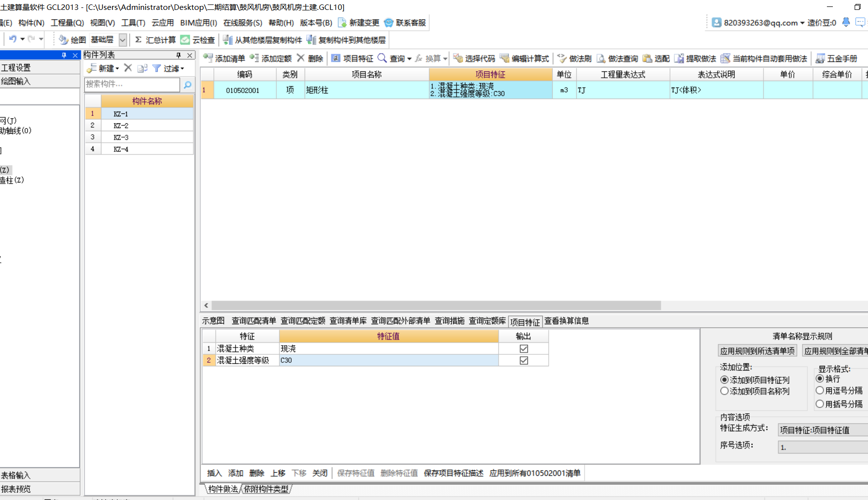The width and height of the screenshot is (868, 500).
Task: Contact support via 联系客服 icon
Action: click(389, 23)
